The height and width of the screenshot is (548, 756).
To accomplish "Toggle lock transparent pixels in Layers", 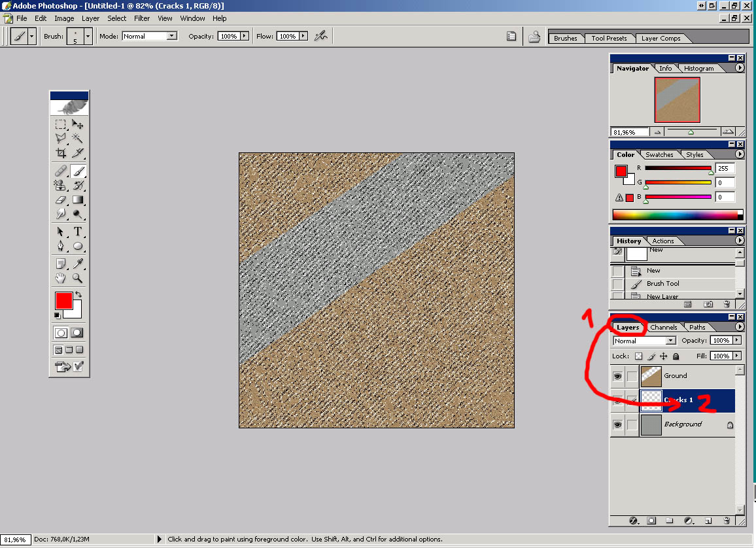I will pos(639,356).
